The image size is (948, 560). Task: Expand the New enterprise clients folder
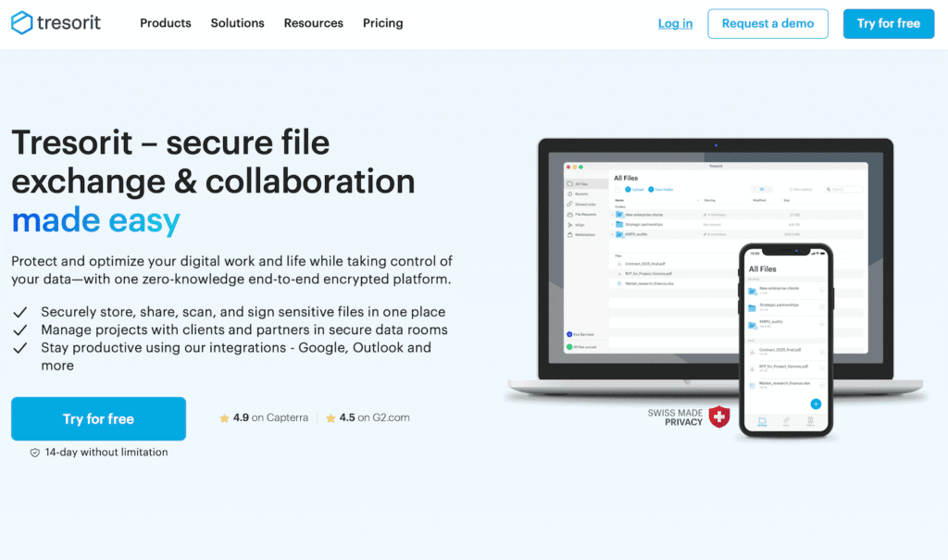click(x=613, y=215)
